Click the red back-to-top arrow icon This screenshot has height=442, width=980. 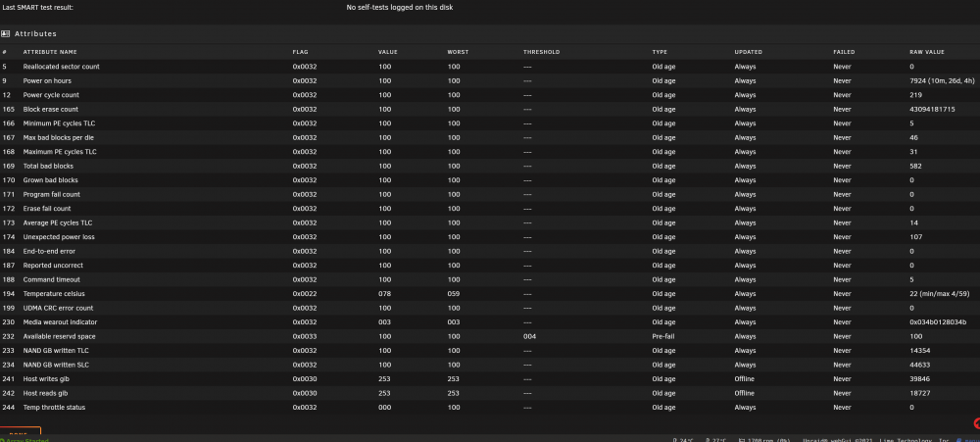coord(977,424)
